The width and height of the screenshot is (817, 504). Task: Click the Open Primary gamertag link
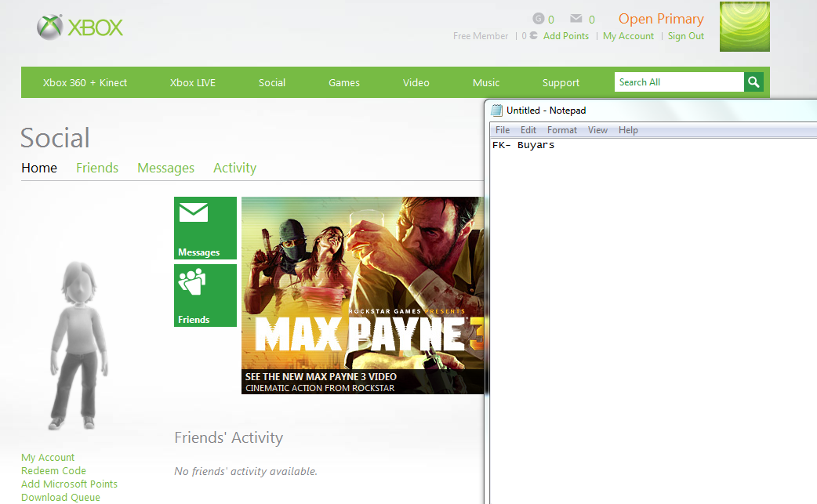tap(661, 19)
